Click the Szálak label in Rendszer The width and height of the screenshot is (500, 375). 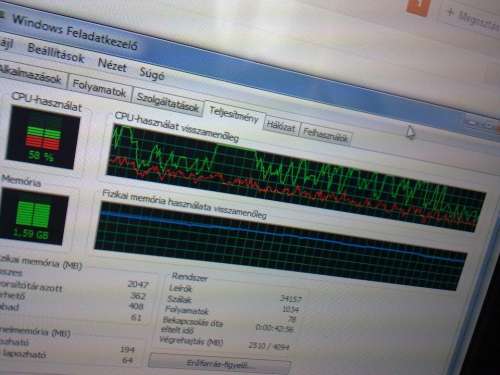(x=179, y=299)
